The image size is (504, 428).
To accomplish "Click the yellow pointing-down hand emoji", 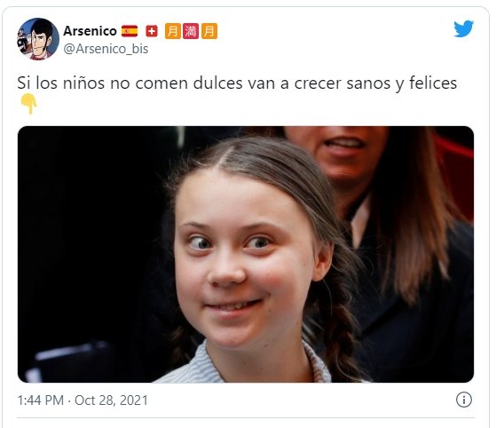I will coord(29,104).
